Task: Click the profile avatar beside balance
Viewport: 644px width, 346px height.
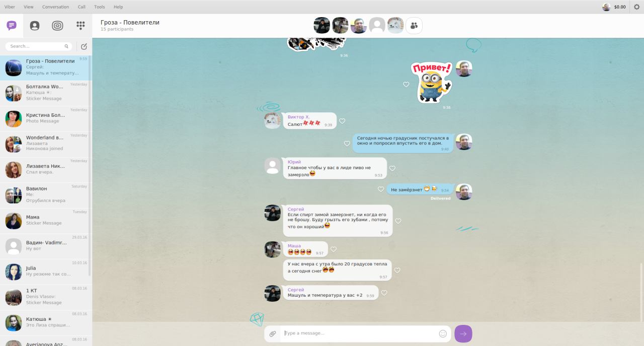Action: click(x=606, y=7)
